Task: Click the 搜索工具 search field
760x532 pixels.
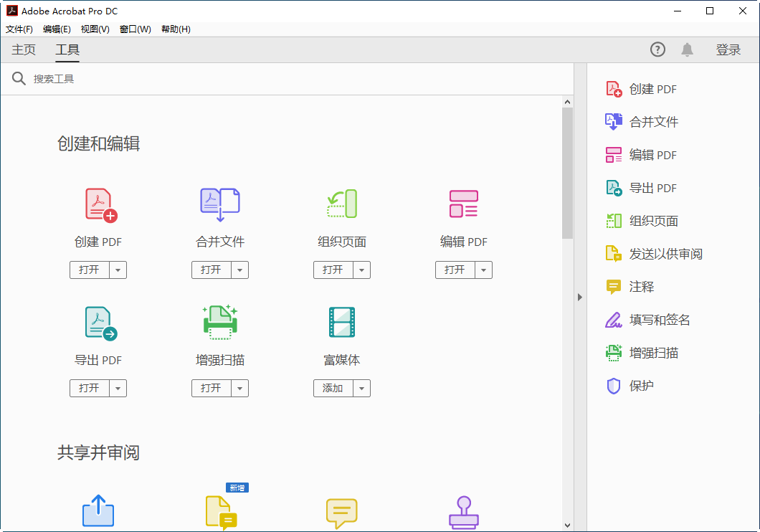Action: click(291, 78)
